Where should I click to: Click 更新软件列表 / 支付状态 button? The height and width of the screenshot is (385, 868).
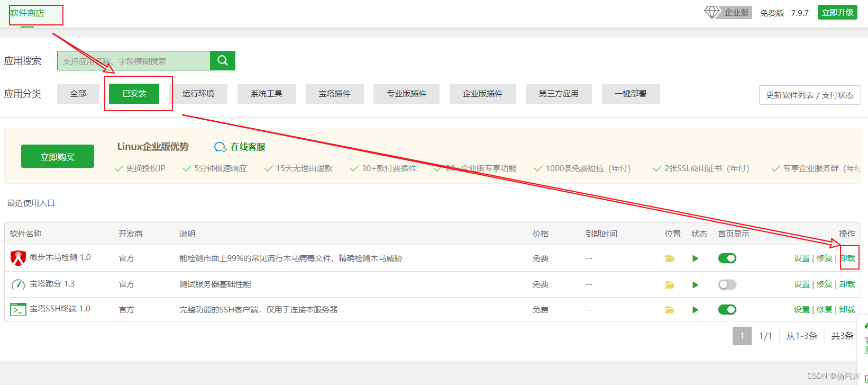pos(810,95)
